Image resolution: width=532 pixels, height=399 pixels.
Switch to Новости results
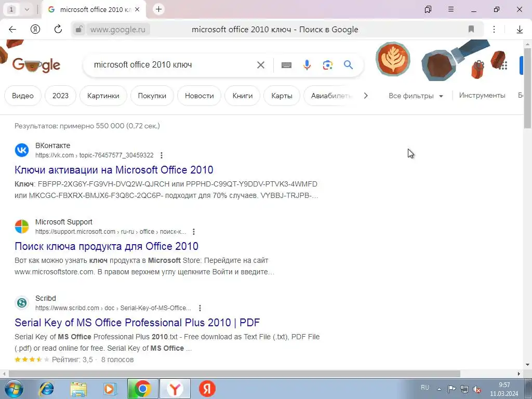[199, 96]
